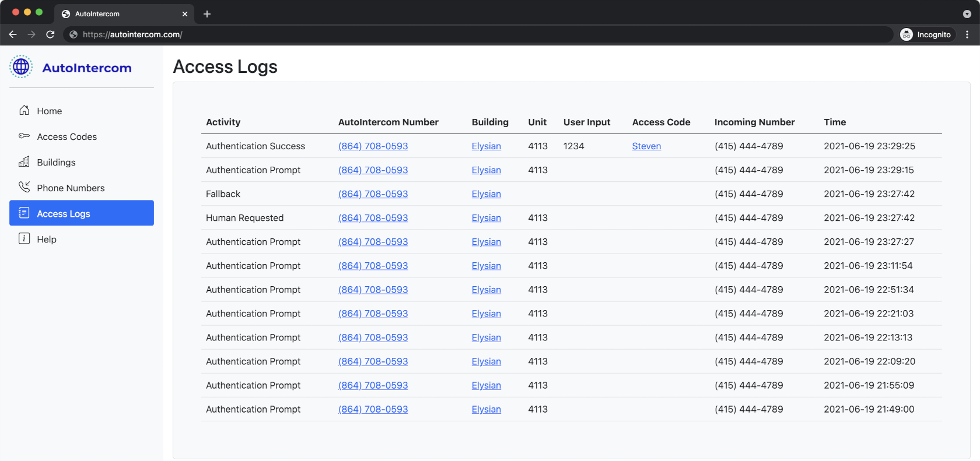Click the Building column header

490,122
